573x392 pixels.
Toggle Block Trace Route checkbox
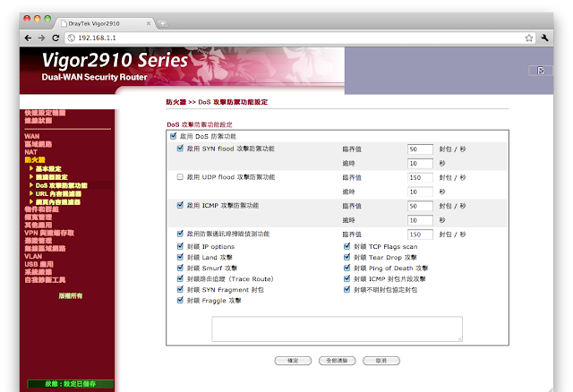click(x=180, y=278)
